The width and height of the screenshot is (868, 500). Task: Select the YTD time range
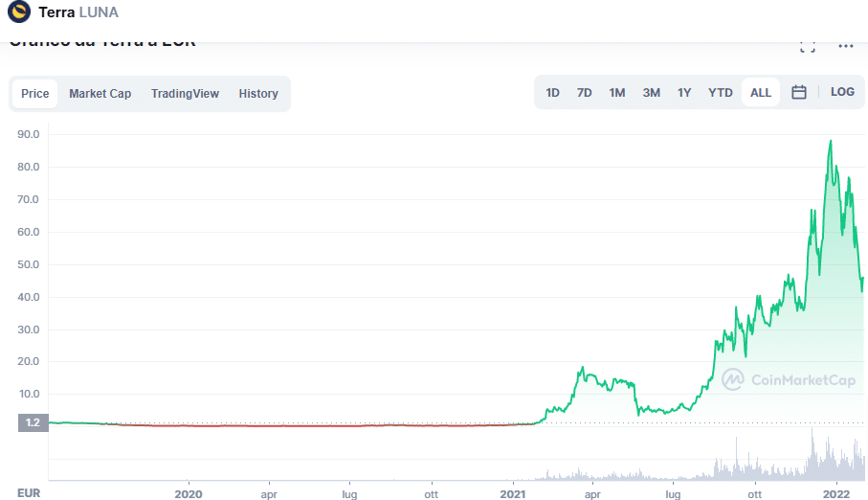click(x=721, y=93)
